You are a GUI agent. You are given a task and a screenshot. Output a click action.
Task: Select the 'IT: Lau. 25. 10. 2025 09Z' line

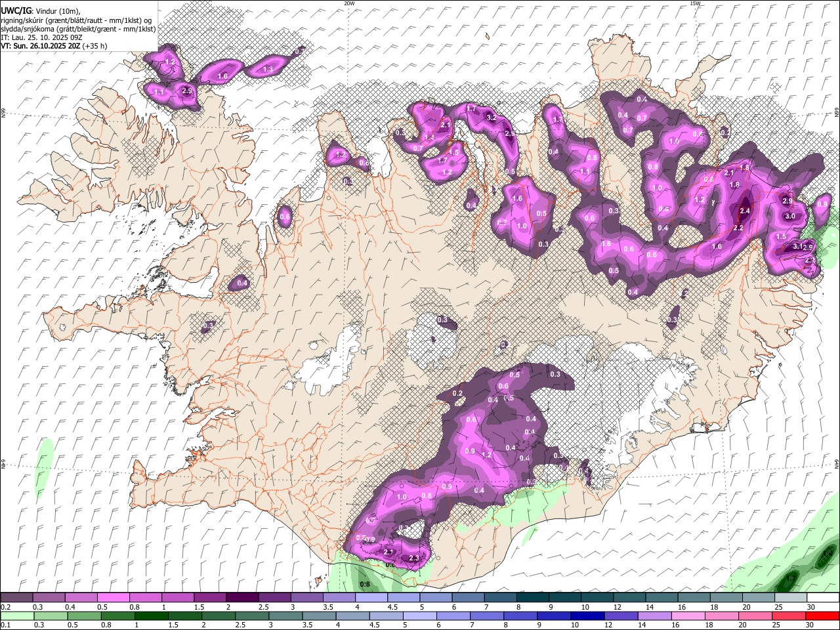(41, 37)
